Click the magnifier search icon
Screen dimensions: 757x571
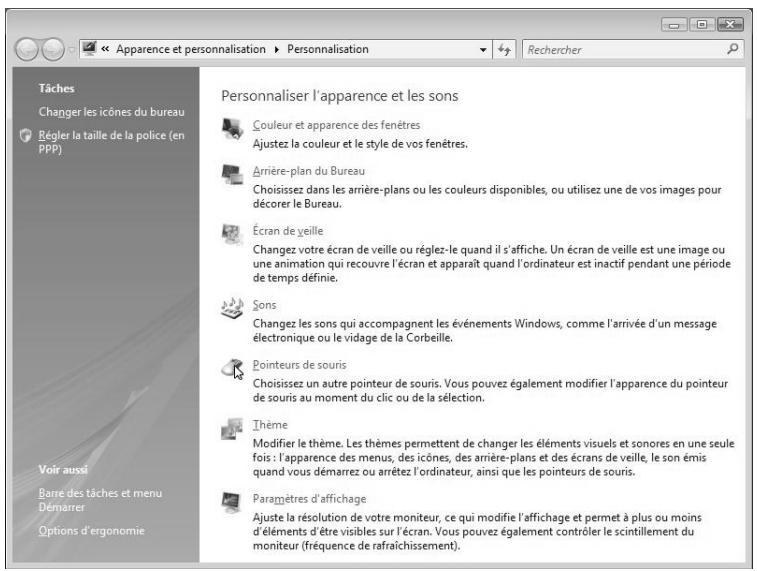coord(733,49)
